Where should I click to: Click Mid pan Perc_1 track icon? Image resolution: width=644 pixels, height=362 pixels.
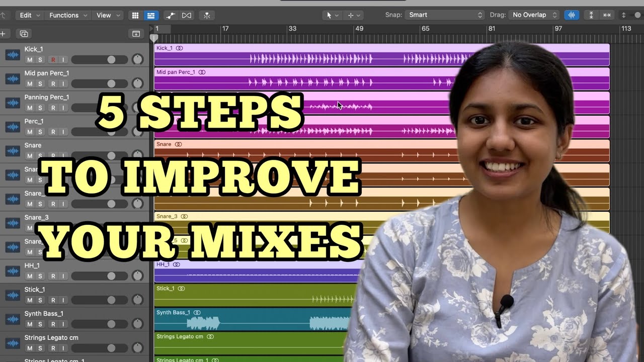pos(13,79)
